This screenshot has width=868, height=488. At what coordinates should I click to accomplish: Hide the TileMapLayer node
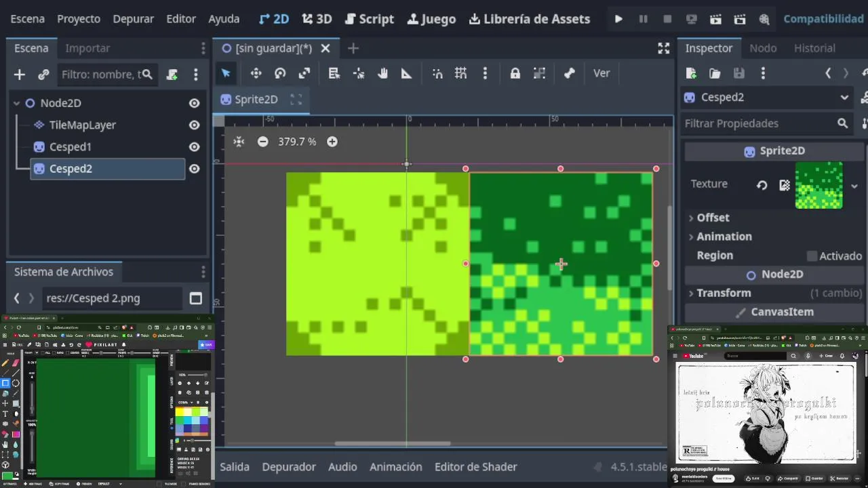point(194,125)
